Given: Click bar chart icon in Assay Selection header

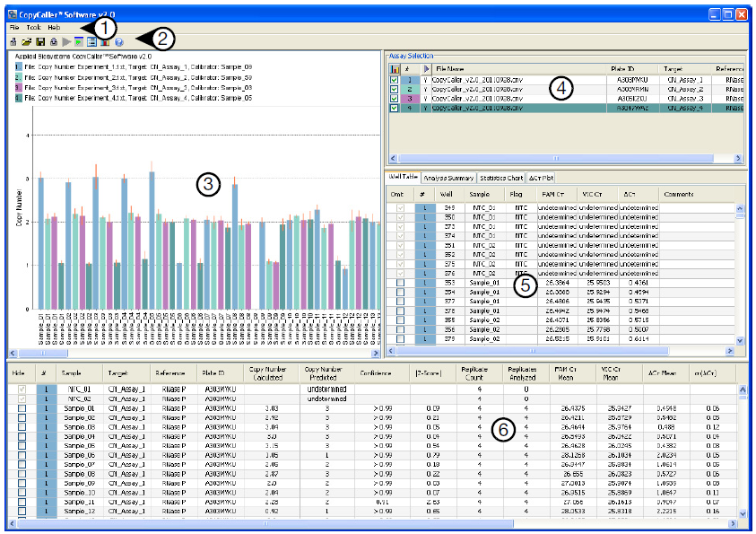Looking at the screenshot, I should tap(395, 68).
